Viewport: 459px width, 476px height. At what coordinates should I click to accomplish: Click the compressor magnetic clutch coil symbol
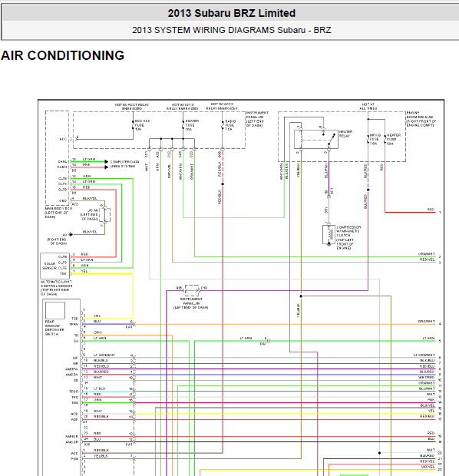(x=329, y=234)
